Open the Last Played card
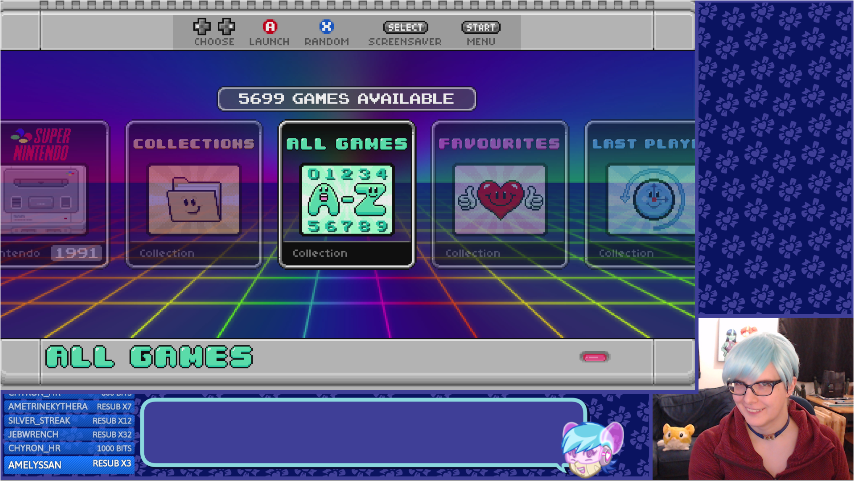The height and width of the screenshot is (481, 854). tap(640, 194)
